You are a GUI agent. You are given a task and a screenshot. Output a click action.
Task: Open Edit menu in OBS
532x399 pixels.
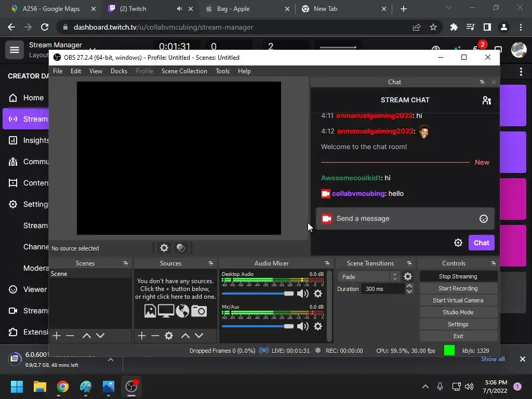[x=76, y=71]
